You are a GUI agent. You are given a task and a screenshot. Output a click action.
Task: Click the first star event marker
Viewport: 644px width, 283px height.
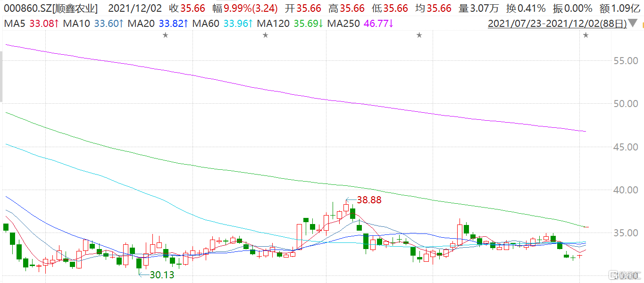(x=165, y=35)
